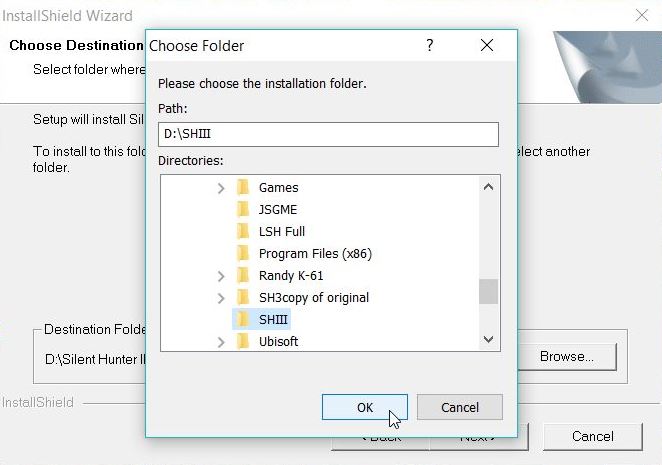
Task: Click the SH3copy of original folder icon
Action: tap(243, 297)
